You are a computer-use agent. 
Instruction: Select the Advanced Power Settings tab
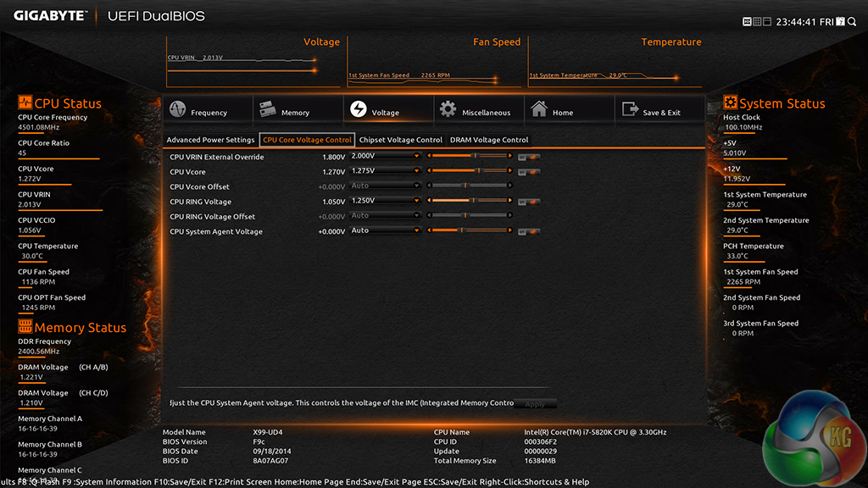click(x=210, y=140)
